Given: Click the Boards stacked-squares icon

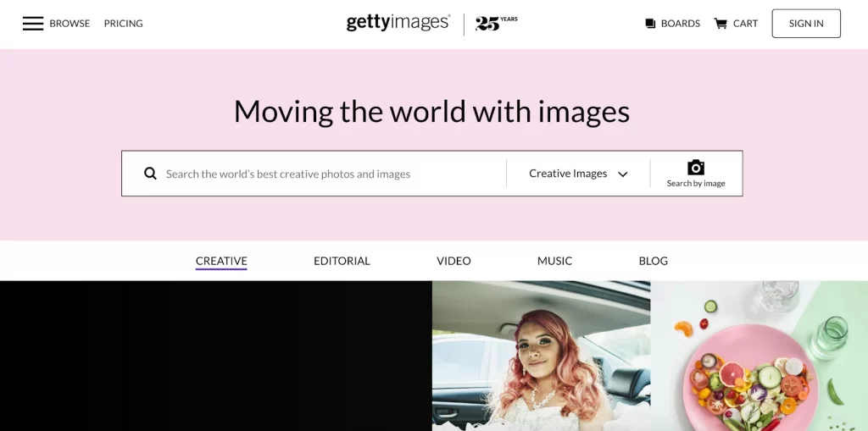Looking at the screenshot, I should pos(650,23).
